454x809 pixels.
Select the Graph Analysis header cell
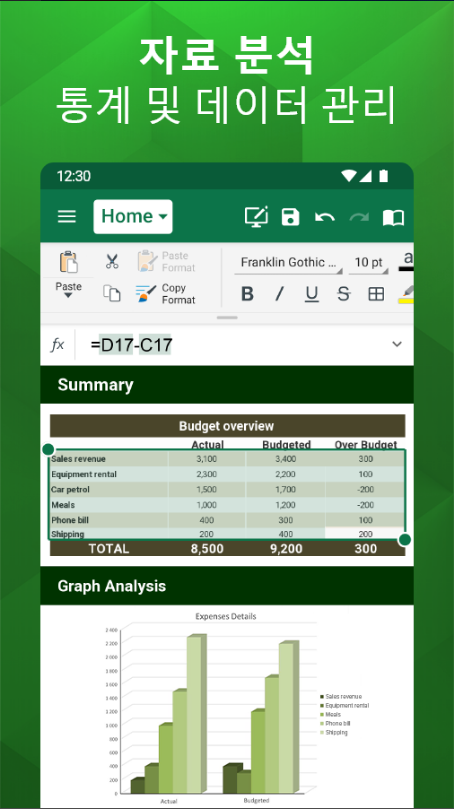(227, 586)
